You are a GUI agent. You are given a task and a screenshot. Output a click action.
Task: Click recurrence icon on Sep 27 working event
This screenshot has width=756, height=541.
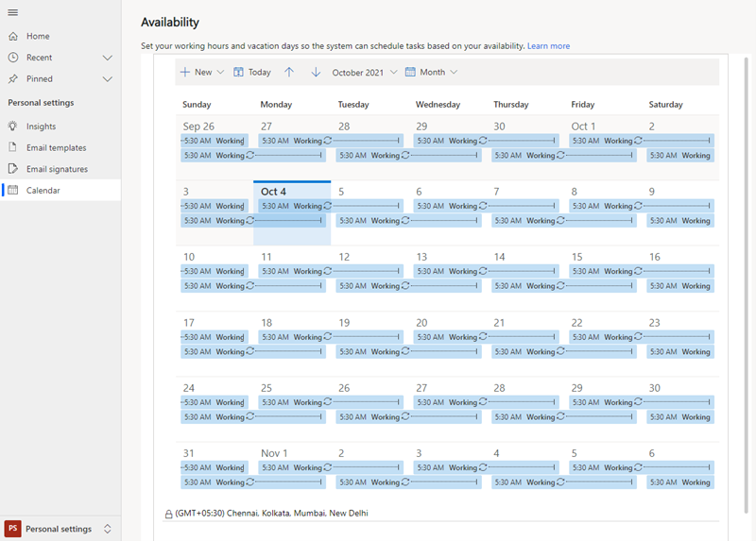coord(328,140)
